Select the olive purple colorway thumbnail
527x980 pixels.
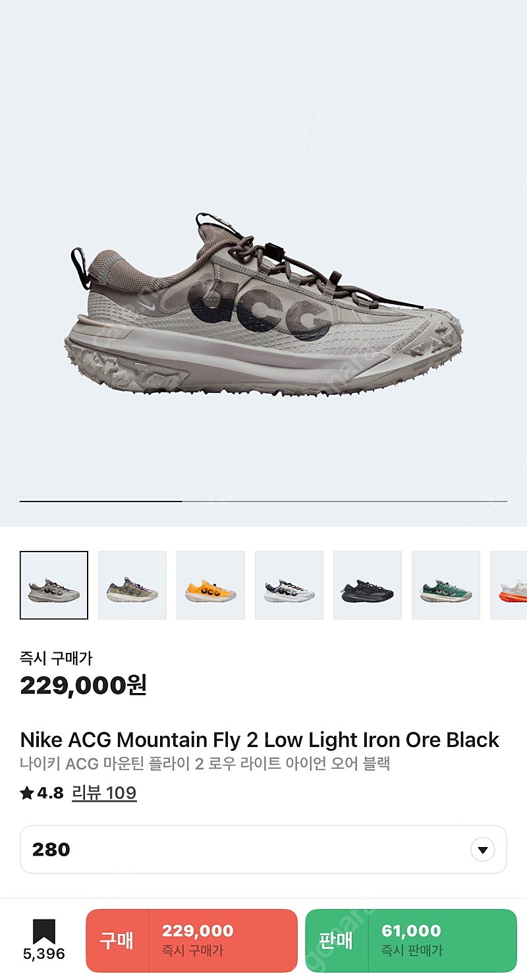coord(132,585)
